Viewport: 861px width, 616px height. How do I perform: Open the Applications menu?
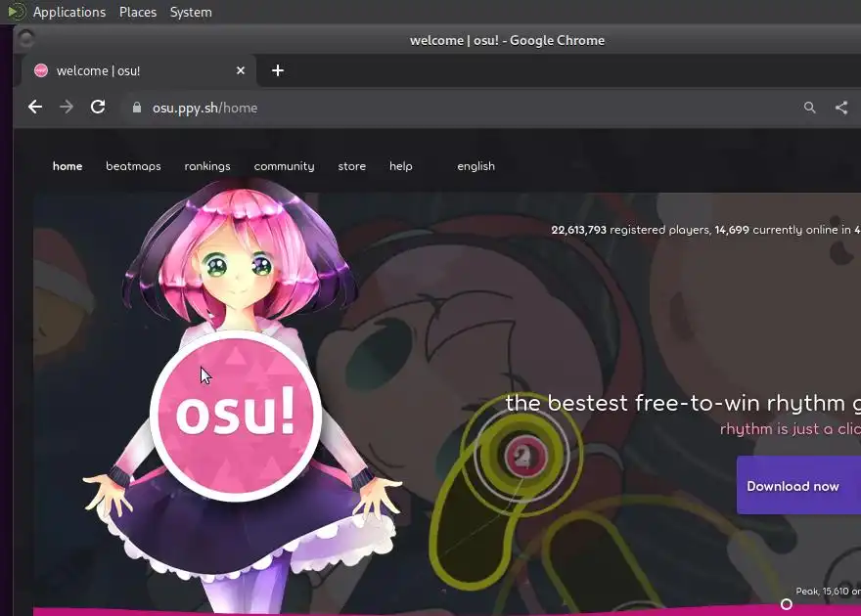69,12
